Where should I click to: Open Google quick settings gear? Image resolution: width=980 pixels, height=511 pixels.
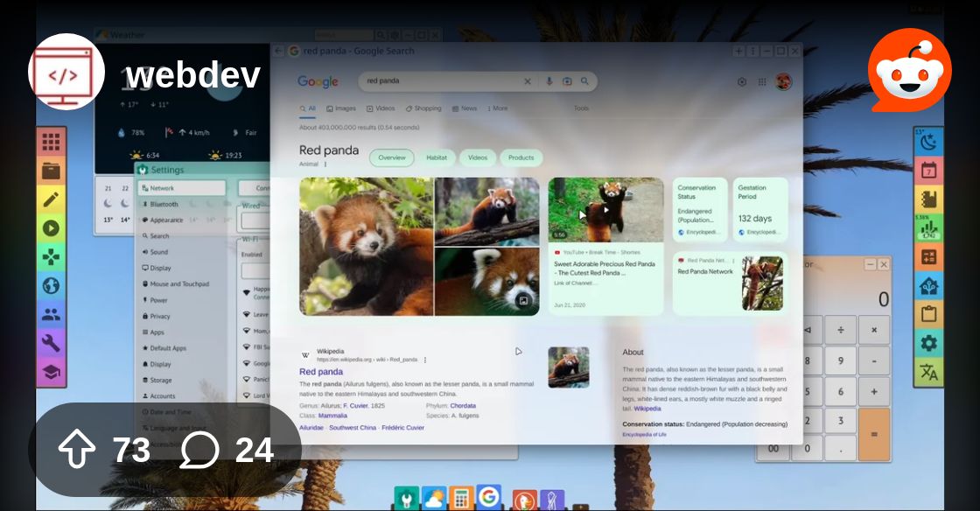[x=742, y=82]
